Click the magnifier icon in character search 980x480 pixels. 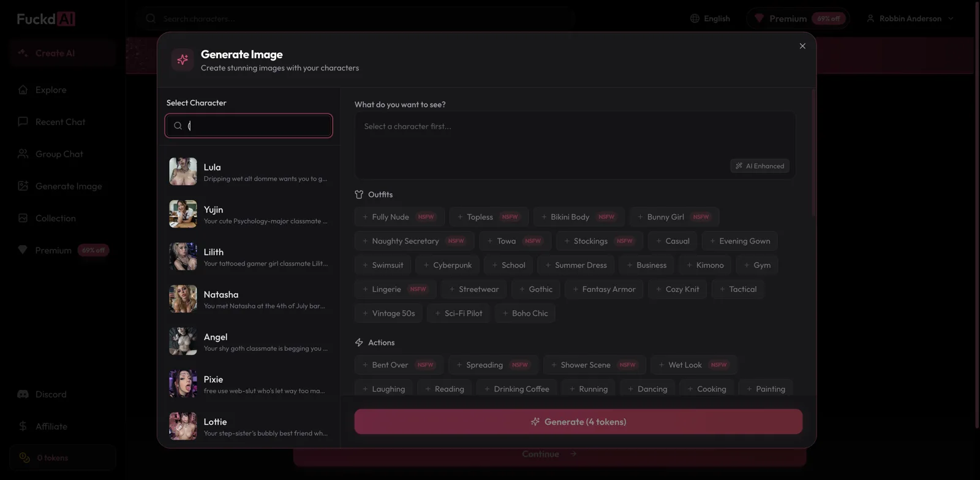pos(178,126)
